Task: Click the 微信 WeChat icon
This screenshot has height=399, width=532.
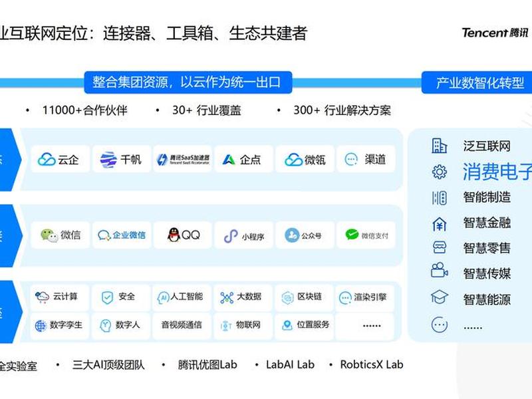Action: point(49,235)
